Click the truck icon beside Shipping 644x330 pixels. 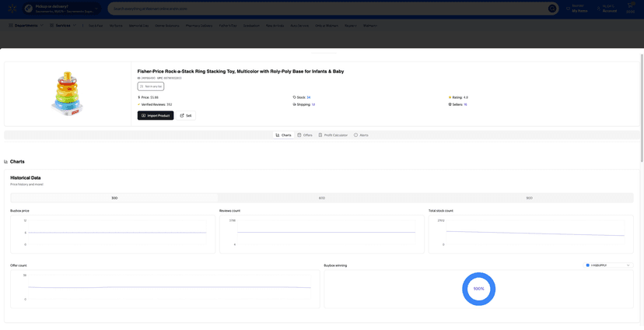pos(294,105)
